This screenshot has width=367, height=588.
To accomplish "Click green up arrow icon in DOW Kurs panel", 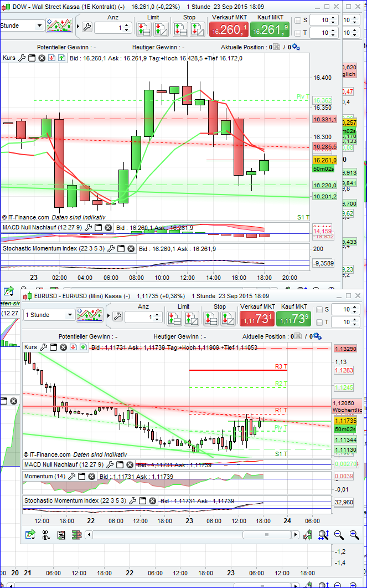I will click(x=61, y=58).
